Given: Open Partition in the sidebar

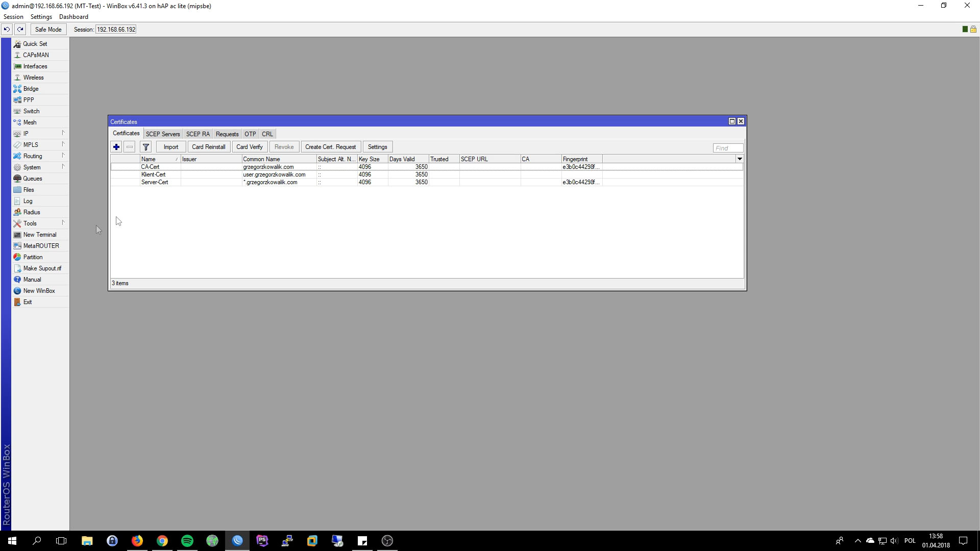Looking at the screenshot, I should (x=40, y=257).
